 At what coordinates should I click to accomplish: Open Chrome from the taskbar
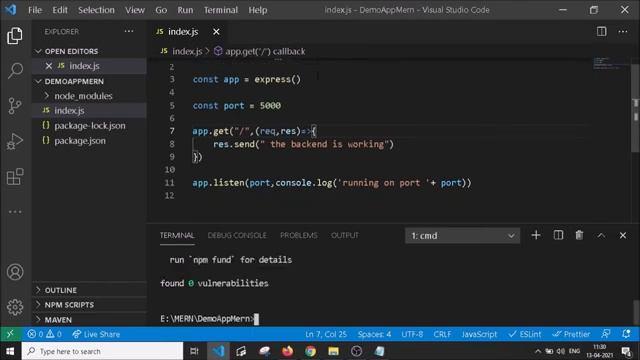point(310,351)
